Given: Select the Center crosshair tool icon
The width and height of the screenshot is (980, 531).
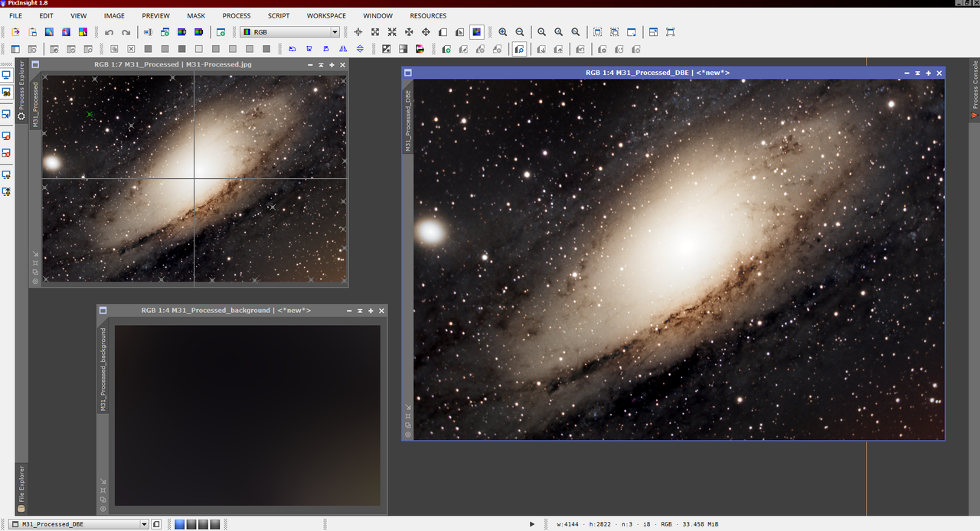Looking at the screenshot, I should (358, 32).
